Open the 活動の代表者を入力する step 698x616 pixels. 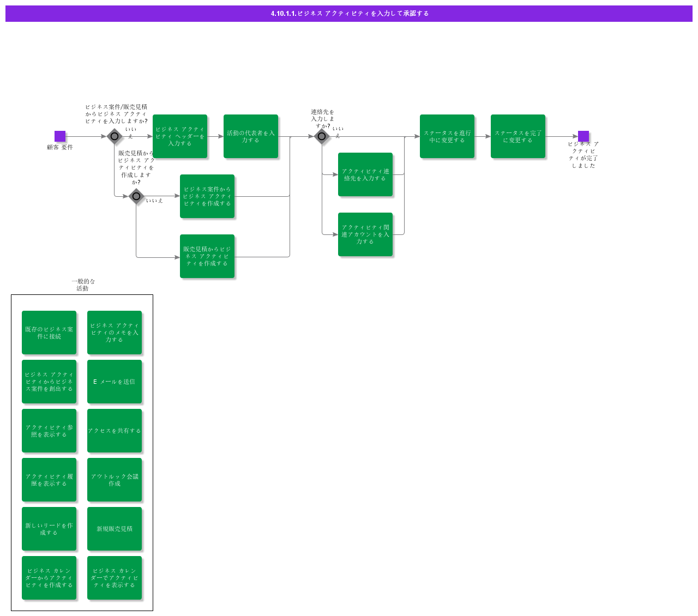251,136
